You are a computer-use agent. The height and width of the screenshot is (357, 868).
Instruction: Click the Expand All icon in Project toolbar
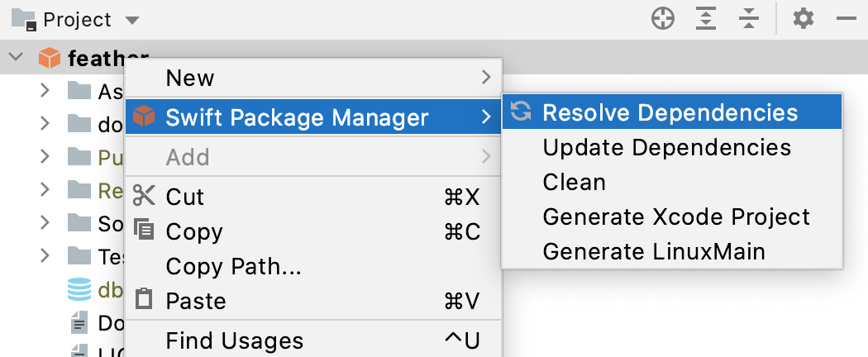click(705, 19)
